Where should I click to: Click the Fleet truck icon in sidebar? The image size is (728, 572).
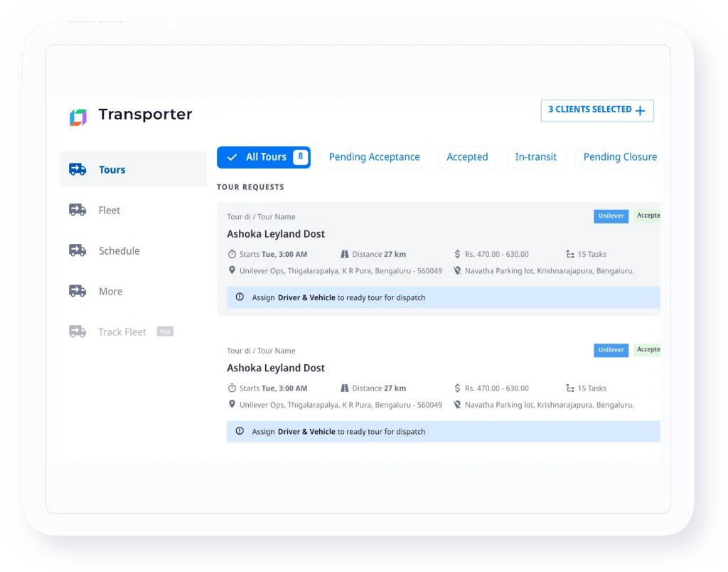coord(77,210)
